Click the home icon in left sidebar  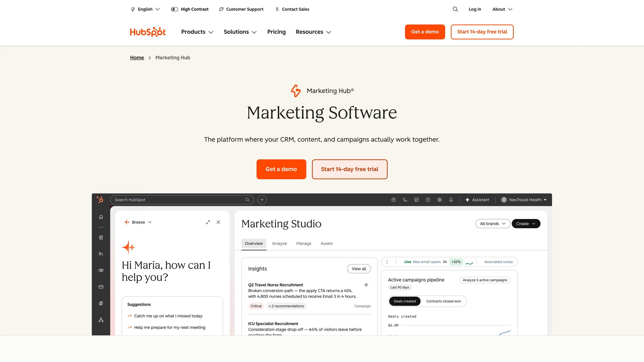click(101, 217)
